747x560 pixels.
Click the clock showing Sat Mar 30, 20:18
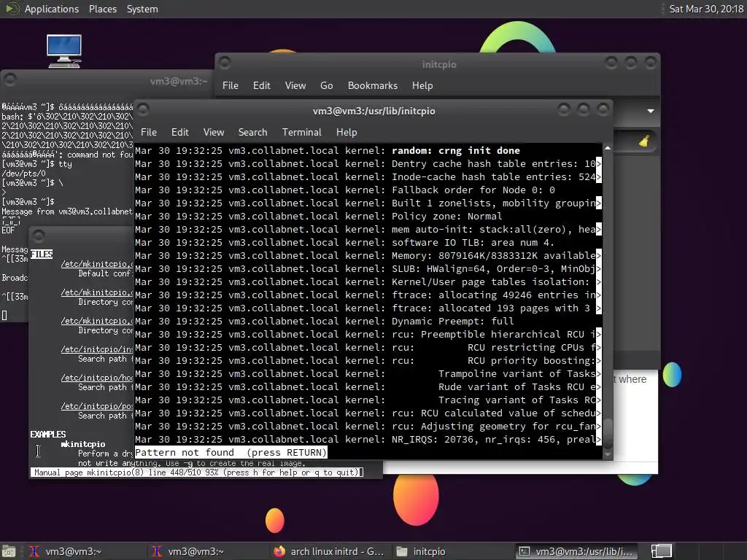coord(706,9)
